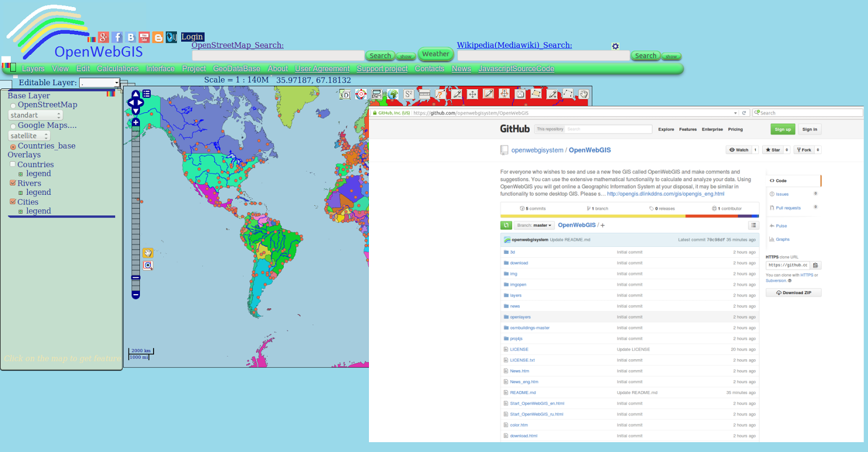Viewport: 868px width, 452px height.
Task: Click the map zoom-out minus button
Action: click(136, 295)
